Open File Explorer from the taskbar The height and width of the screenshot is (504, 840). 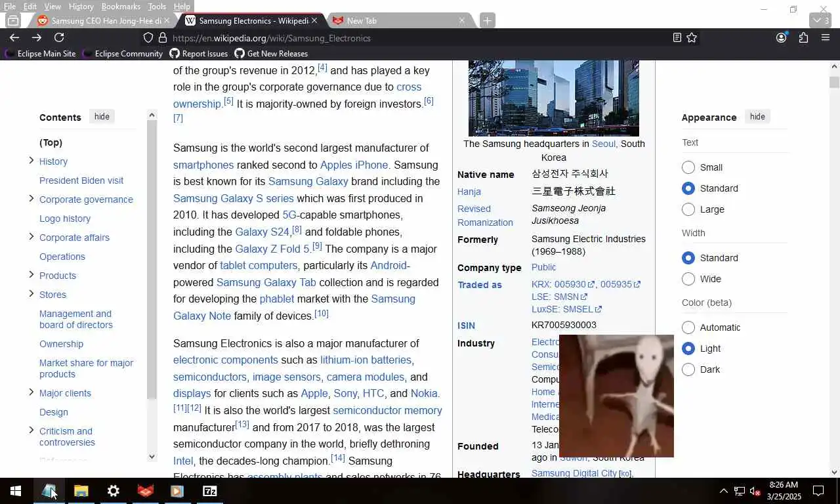click(81, 491)
